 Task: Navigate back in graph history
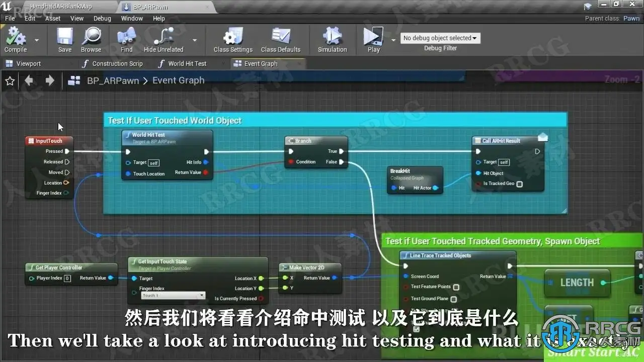point(29,80)
